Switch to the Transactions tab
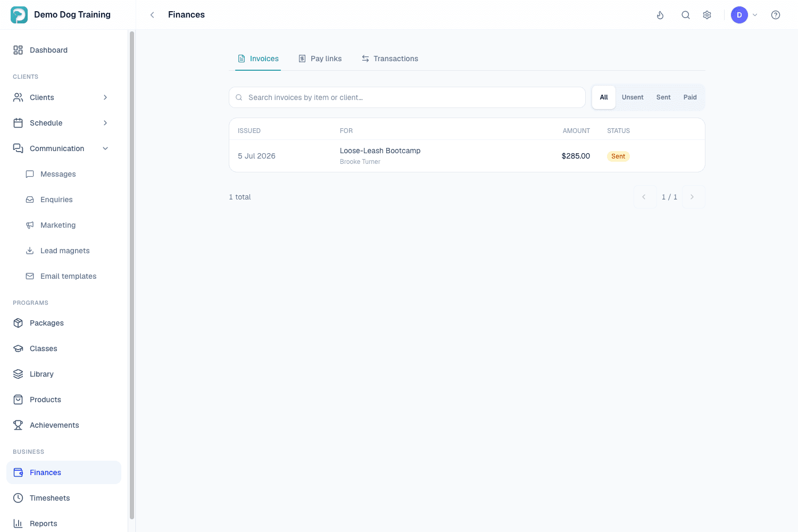798x532 pixels. point(390,59)
